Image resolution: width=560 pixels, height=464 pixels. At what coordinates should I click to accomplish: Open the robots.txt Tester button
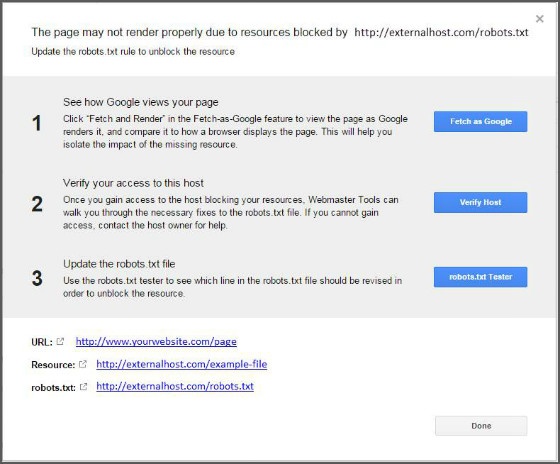[x=480, y=277]
